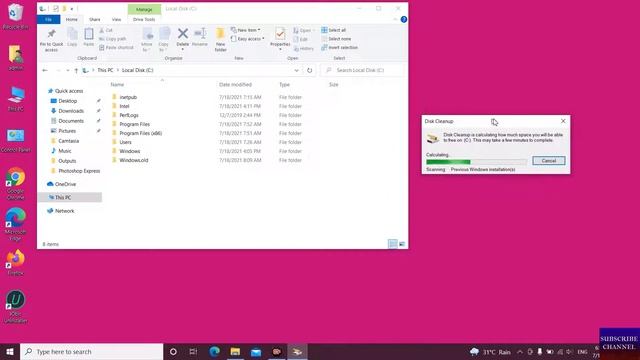Open the Easy access dropdown
640x360 pixels.
tap(247, 39)
